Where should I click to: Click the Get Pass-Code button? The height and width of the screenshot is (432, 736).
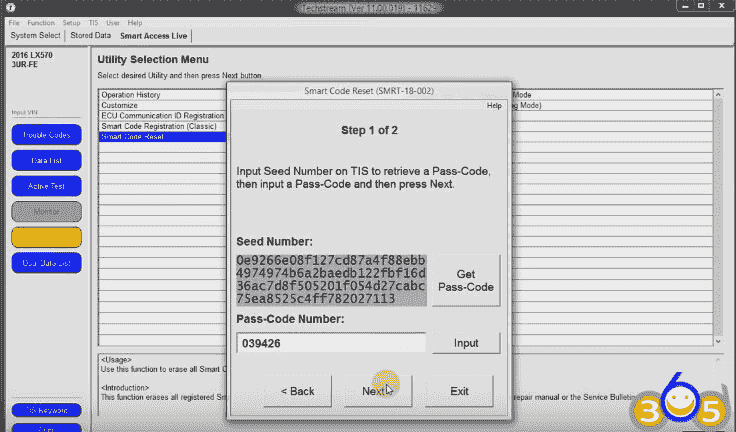tap(464, 280)
